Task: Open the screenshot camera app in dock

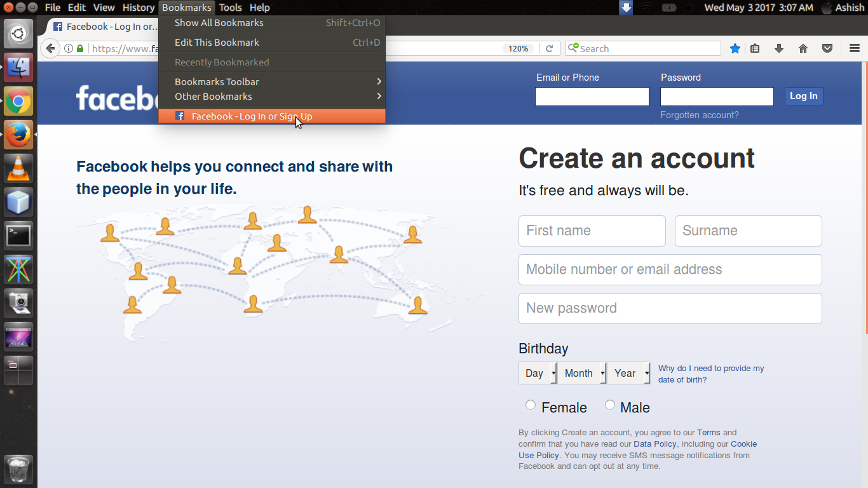Action: click(x=18, y=303)
